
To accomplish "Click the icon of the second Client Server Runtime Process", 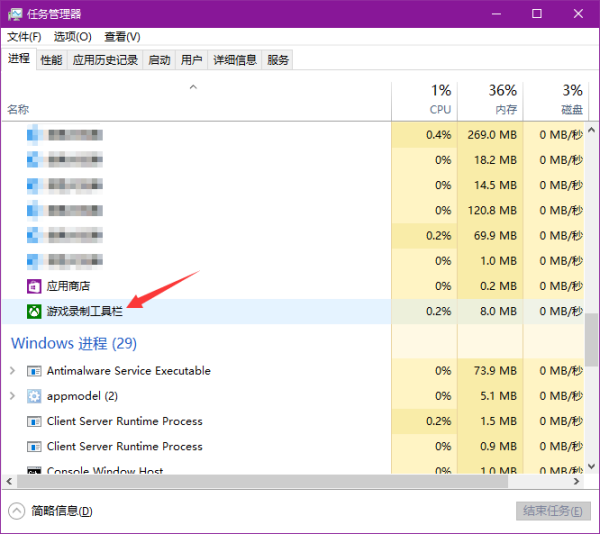I will (34, 447).
